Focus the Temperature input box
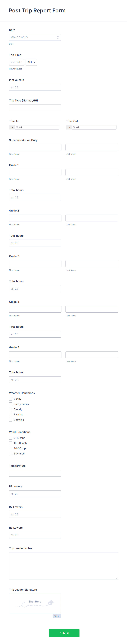The image size is (127, 644). [x=35, y=473]
